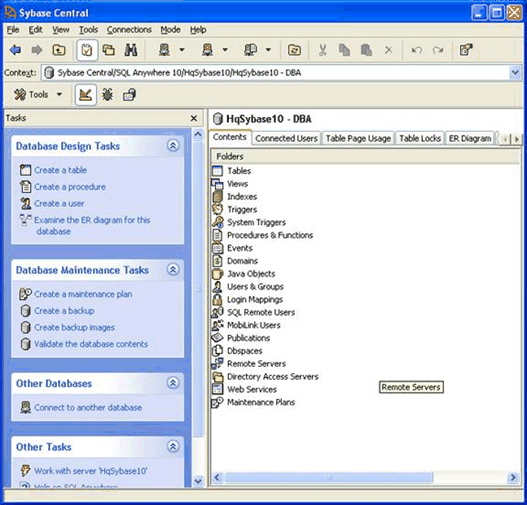Open the Disconnect dropdown arrow

pyautogui.click(x=225, y=50)
